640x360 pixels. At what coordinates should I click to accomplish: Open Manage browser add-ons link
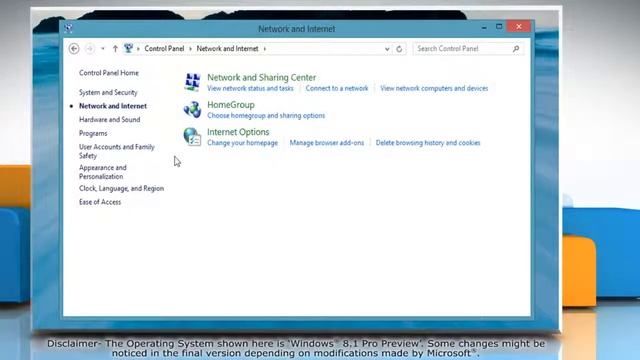pyautogui.click(x=327, y=143)
